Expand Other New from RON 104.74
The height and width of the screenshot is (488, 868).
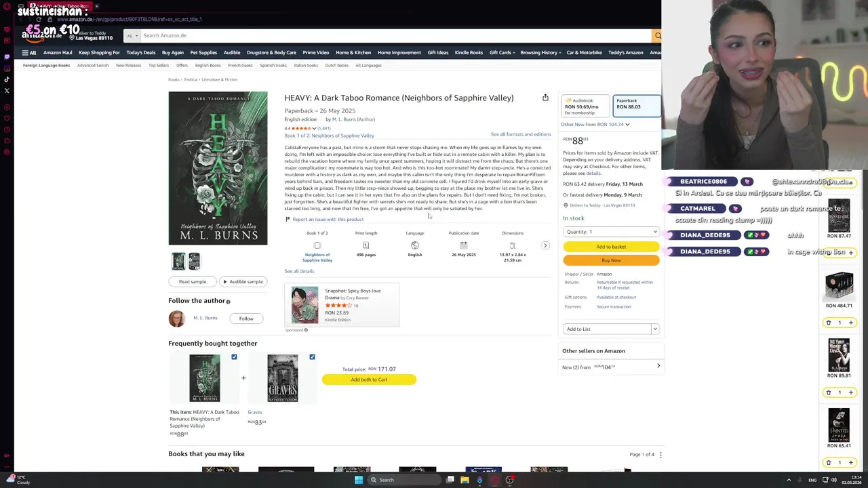595,125
